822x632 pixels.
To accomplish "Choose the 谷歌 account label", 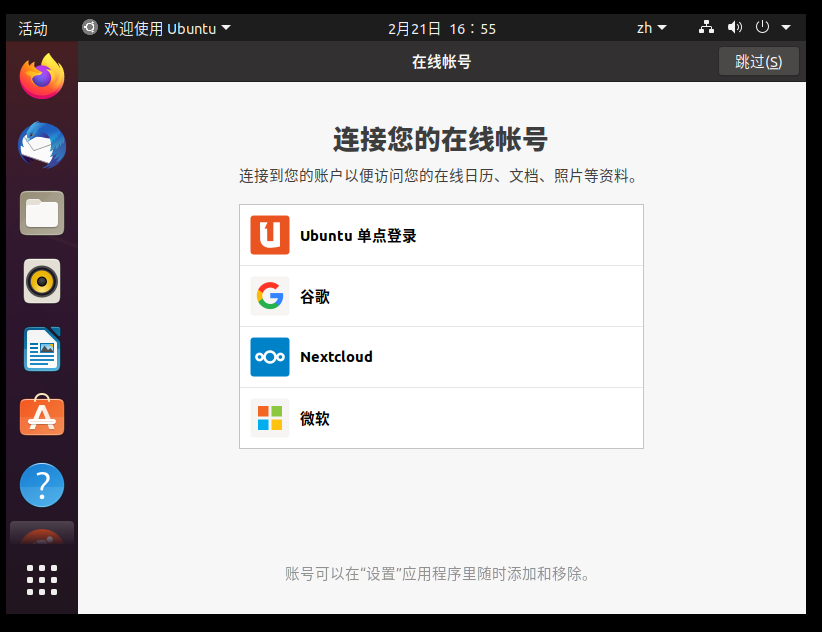I will (x=315, y=297).
